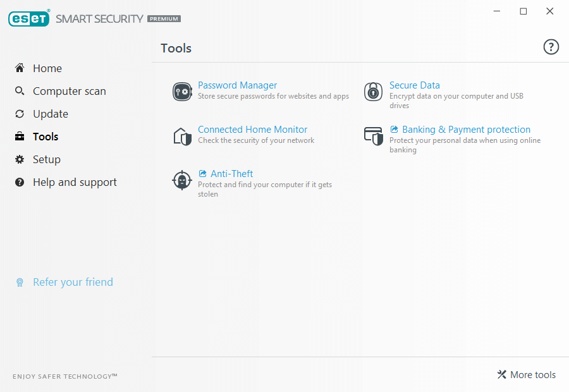The height and width of the screenshot is (392, 569).
Task: Click the Secure Data padlock icon
Action: (x=374, y=92)
